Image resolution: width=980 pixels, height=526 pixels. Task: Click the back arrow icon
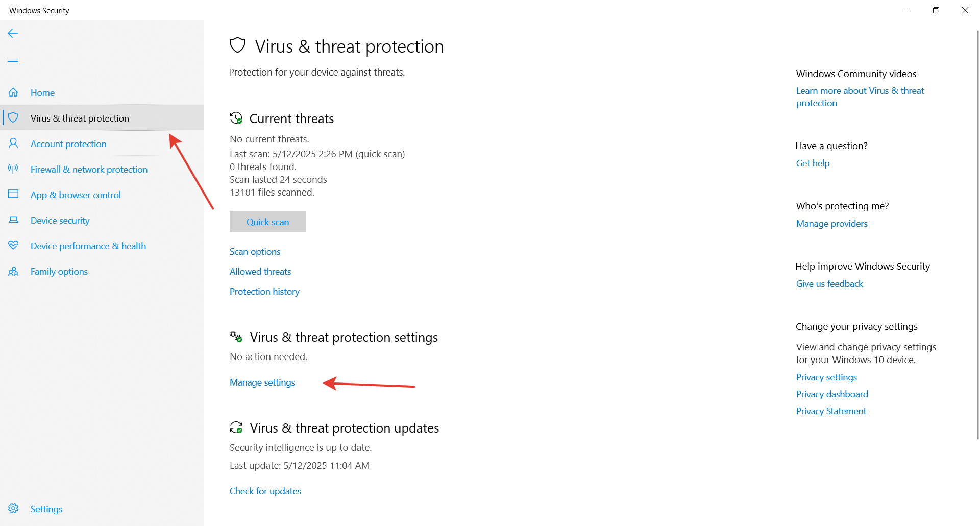13,33
